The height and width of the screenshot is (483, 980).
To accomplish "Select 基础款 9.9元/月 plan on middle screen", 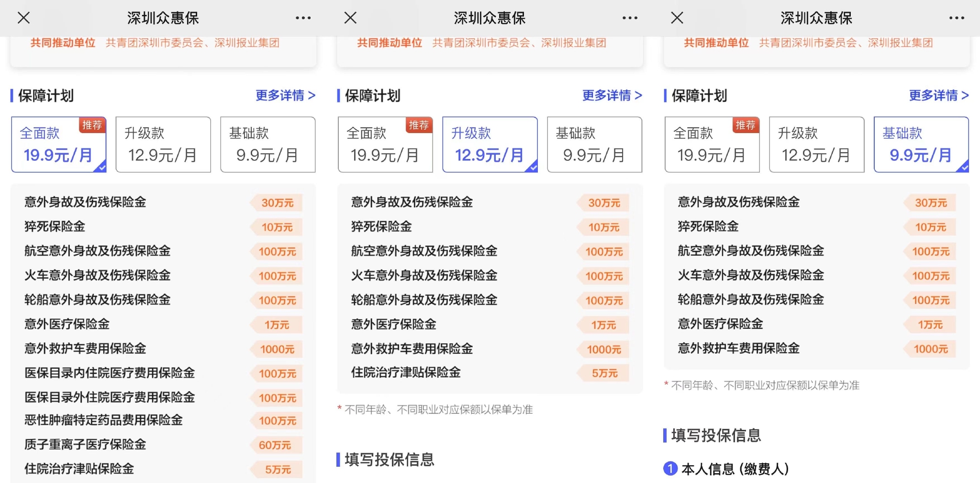I will 594,145.
